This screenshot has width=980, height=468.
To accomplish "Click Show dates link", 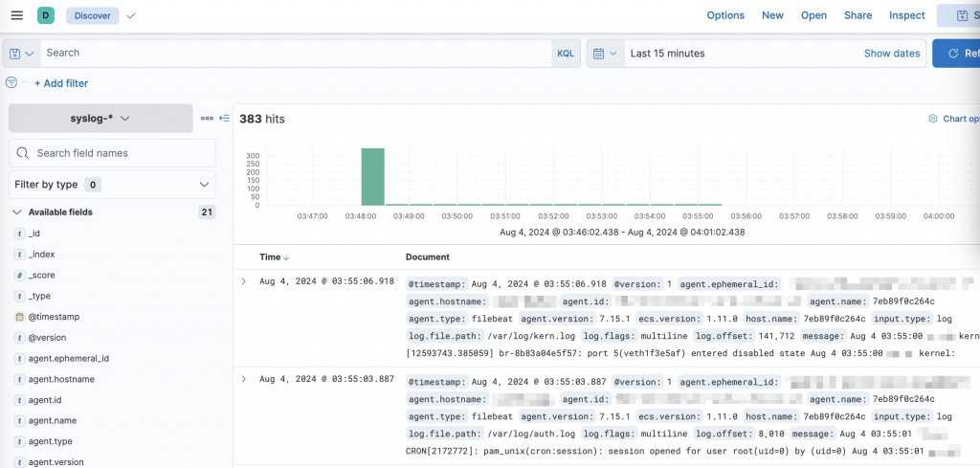I will pos(892,54).
